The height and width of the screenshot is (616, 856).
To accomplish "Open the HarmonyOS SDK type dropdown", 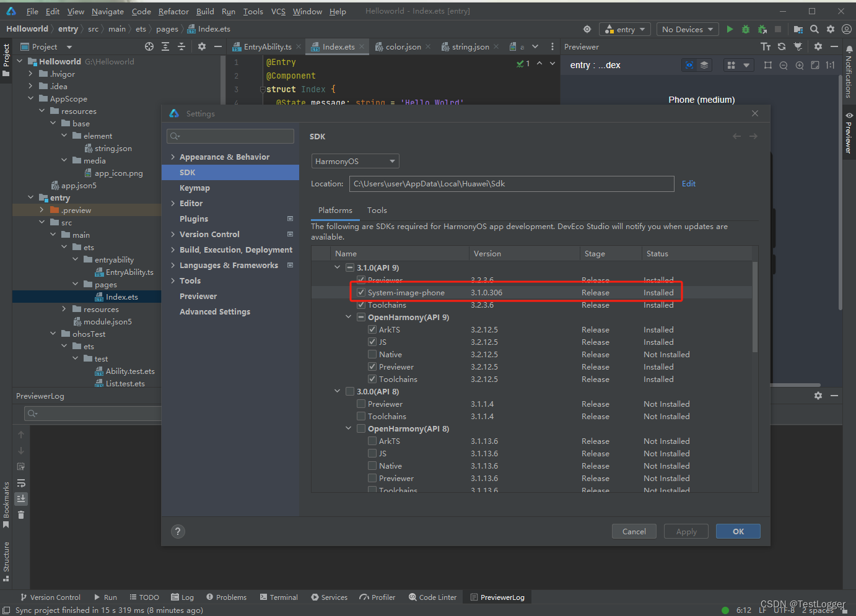I will point(355,161).
